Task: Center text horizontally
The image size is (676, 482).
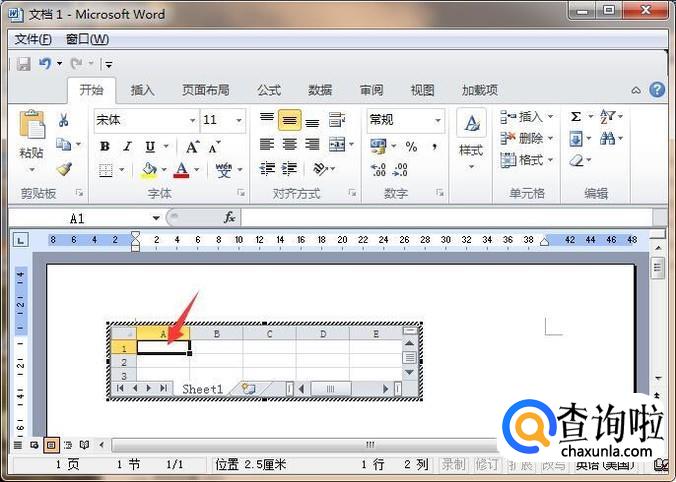Action: [x=290, y=144]
